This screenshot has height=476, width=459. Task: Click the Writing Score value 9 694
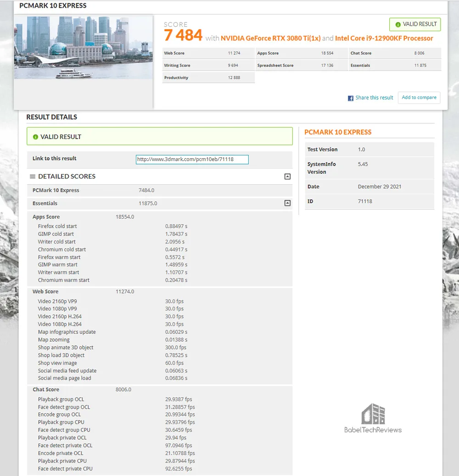tap(233, 65)
